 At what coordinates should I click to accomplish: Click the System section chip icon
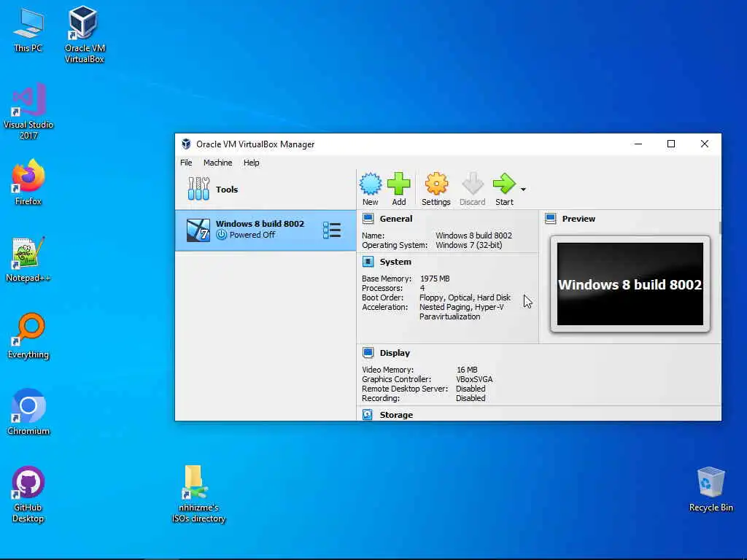368,262
